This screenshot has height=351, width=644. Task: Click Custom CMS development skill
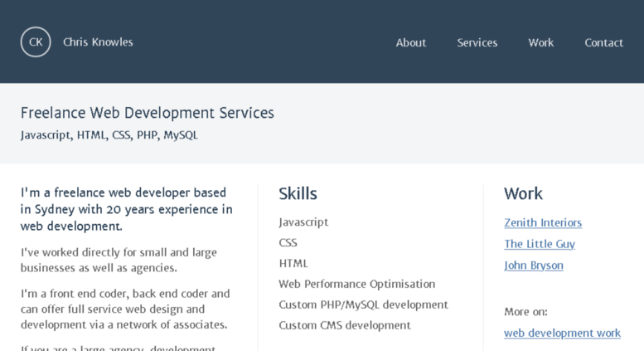tap(345, 325)
